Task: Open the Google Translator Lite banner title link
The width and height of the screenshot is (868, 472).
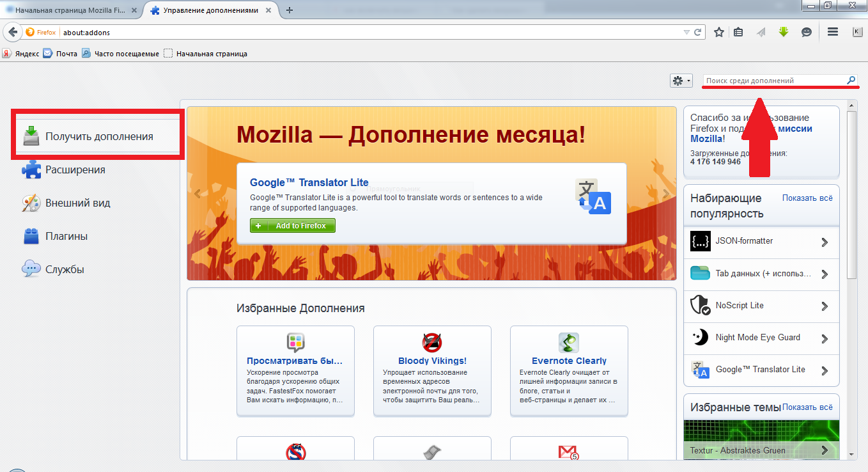Action: pos(309,182)
